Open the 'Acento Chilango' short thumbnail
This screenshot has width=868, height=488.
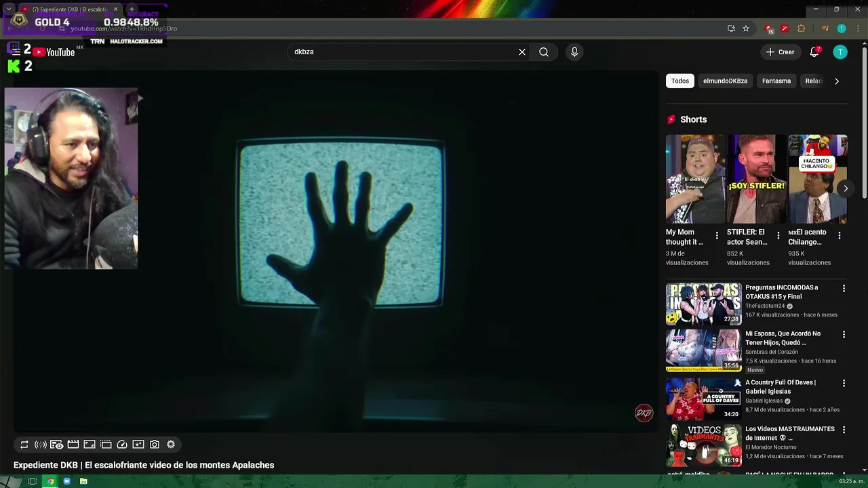click(x=817, y=179)
